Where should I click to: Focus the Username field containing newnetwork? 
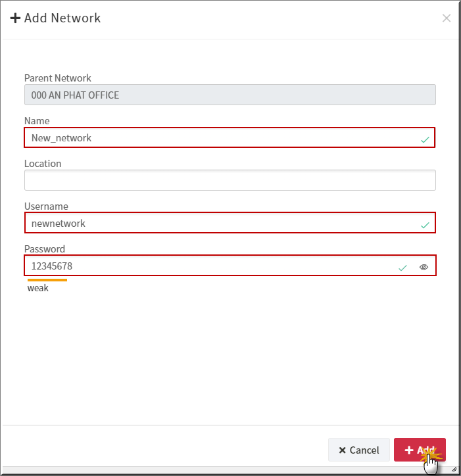(x=230, y=223)
